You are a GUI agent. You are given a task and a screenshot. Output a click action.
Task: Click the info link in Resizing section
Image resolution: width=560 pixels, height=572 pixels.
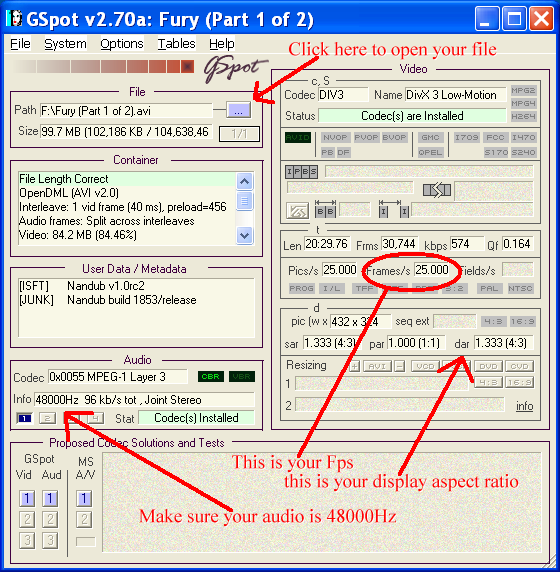click(x=524, y=406)
